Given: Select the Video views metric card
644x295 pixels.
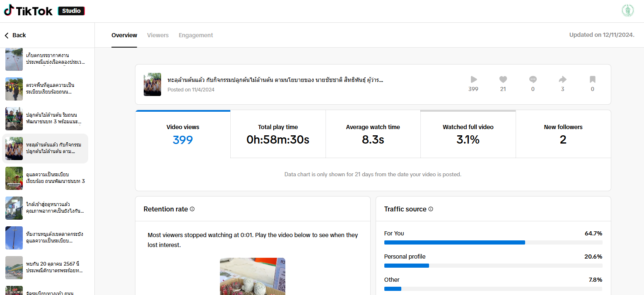Looking at the screenshot, I should [x=183, y=134].
